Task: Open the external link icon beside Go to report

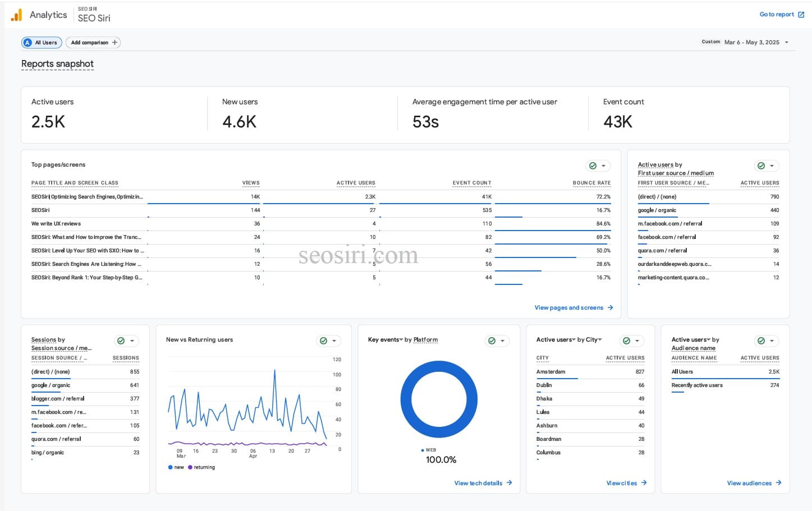Action: click(802, 14)
